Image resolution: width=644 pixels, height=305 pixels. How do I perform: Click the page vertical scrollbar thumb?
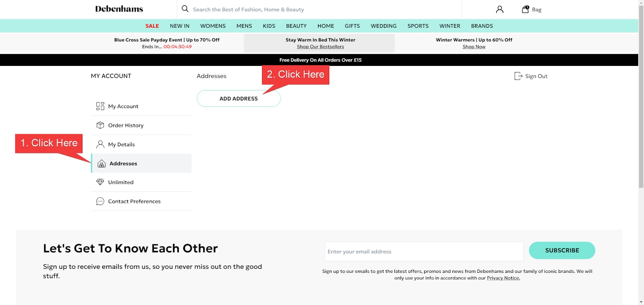641,96
